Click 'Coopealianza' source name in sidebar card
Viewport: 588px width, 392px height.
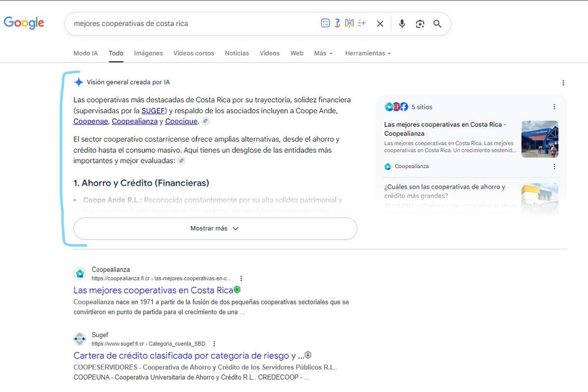tap(412, 167)
